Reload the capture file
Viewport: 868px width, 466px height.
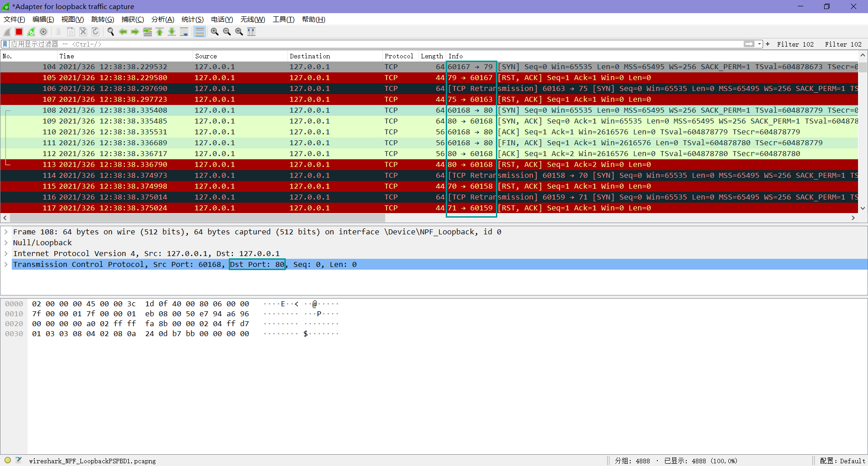95,32
